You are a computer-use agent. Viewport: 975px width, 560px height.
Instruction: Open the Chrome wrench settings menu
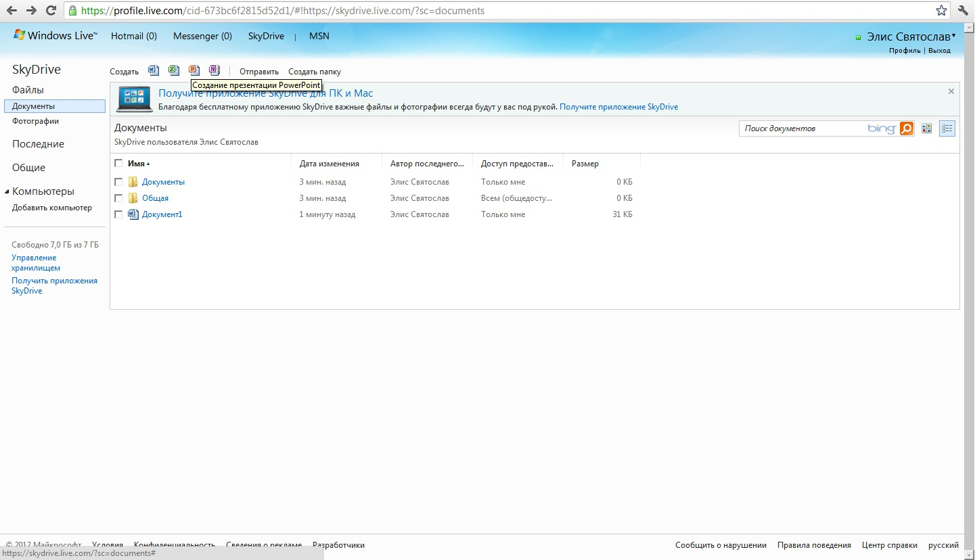pyautogui.click(x=963, y=10)
